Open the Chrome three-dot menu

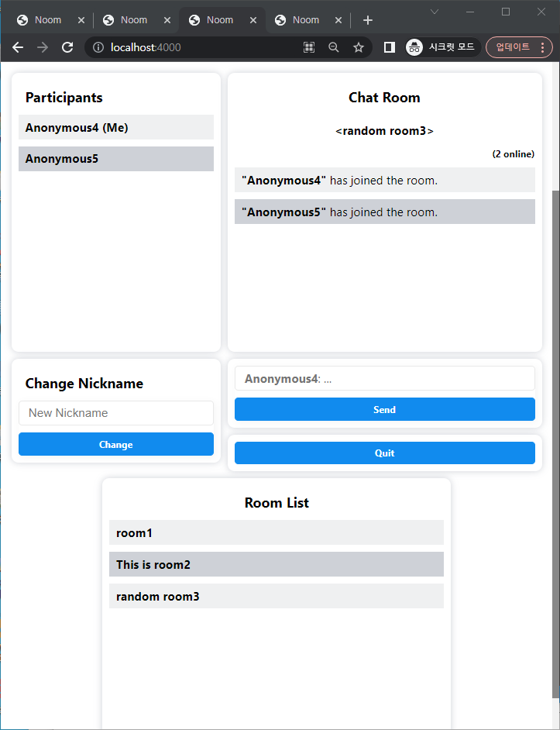pos(542,47)
